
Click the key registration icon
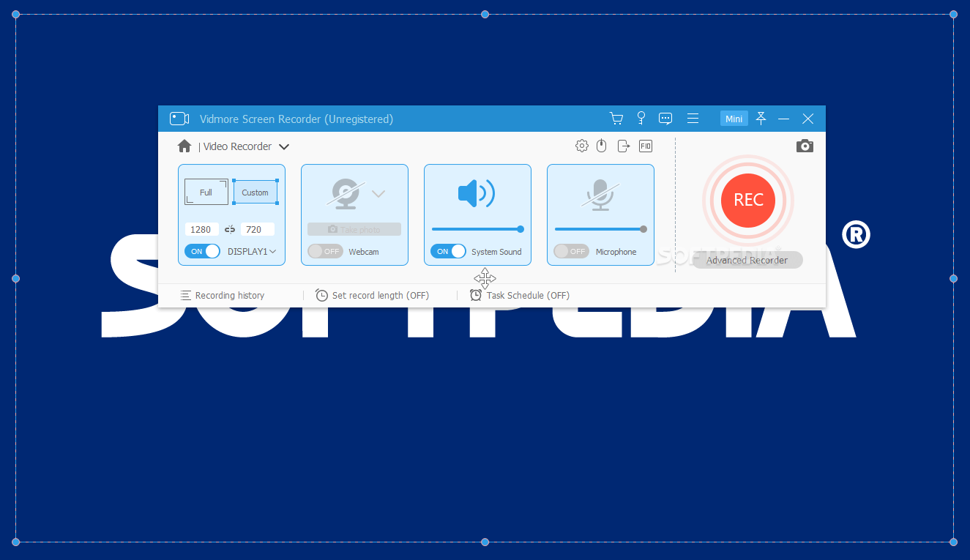point(641,118)
